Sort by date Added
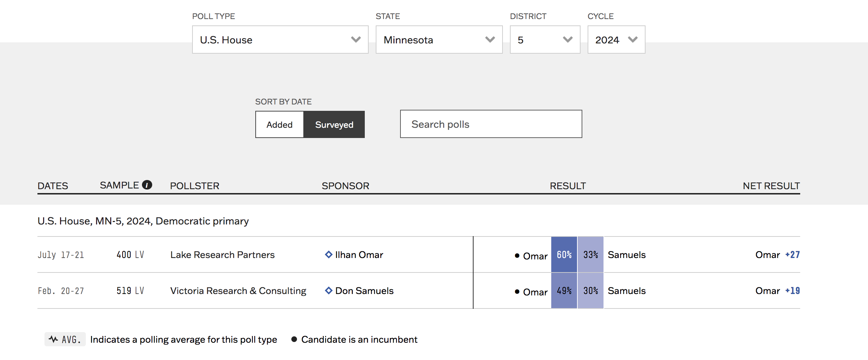Screen dimensions: 868x360 (279, 125)
